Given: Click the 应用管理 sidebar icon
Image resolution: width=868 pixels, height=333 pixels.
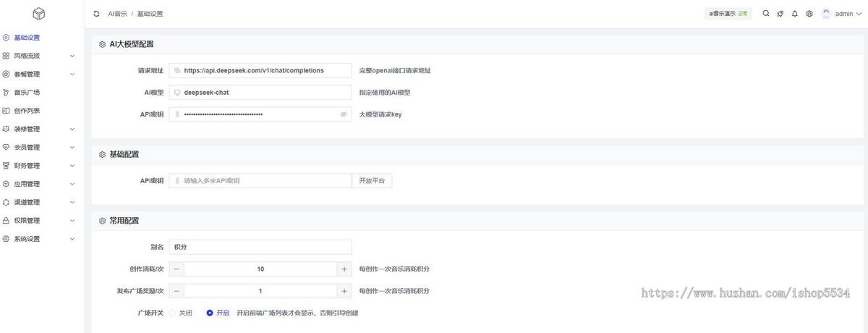Looking at the screenshot, I should (6, 184).
